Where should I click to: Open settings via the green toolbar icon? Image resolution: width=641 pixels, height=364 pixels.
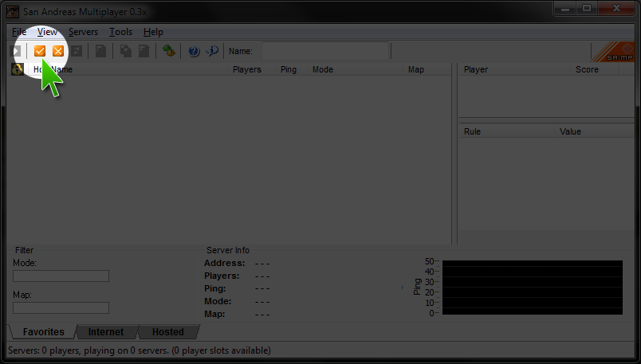pos(168,51)
